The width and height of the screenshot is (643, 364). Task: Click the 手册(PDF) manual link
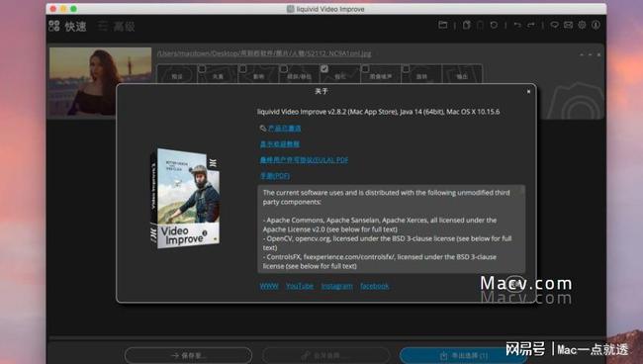[x=275, y=175]
